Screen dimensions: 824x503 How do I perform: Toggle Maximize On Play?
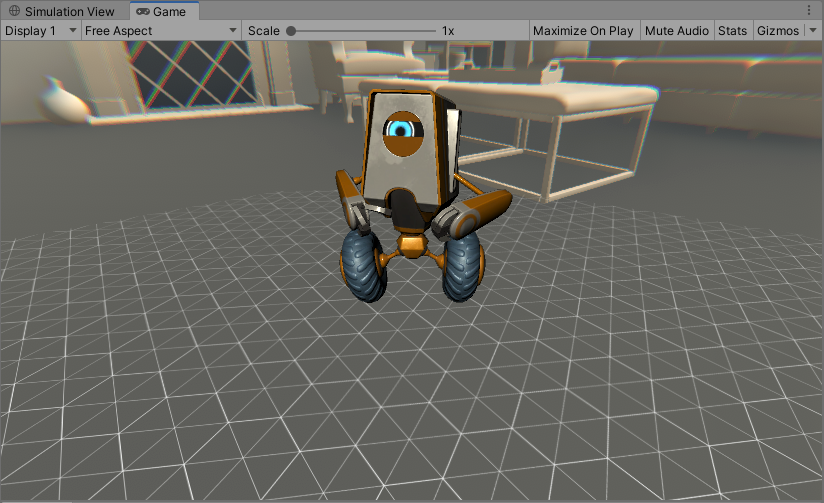tap(583, 31)
